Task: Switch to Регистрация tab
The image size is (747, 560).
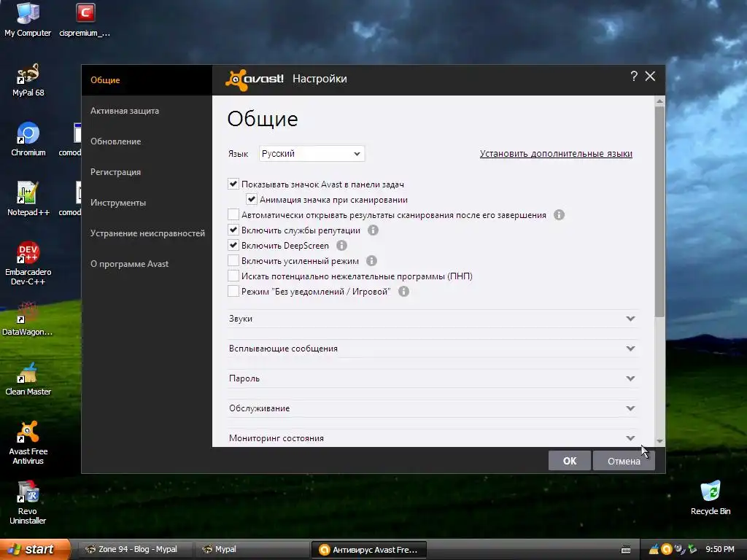Action: pos(147,172)
